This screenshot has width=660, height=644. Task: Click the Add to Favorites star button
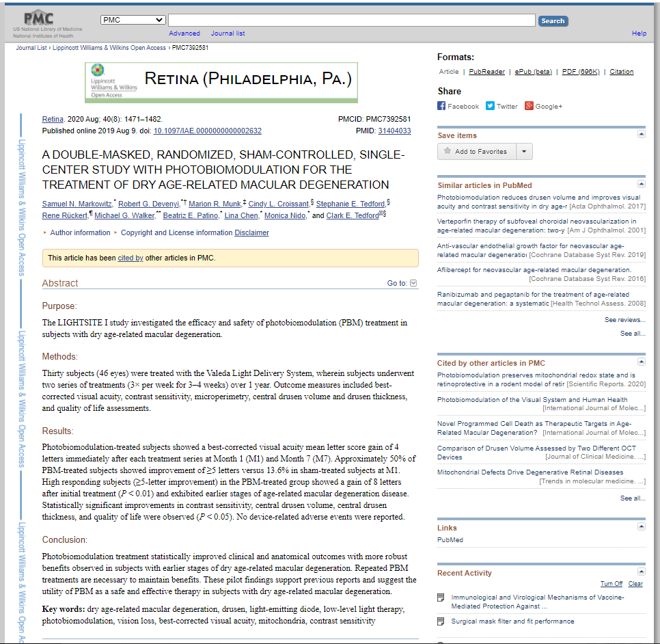click(x=476, y=151)
